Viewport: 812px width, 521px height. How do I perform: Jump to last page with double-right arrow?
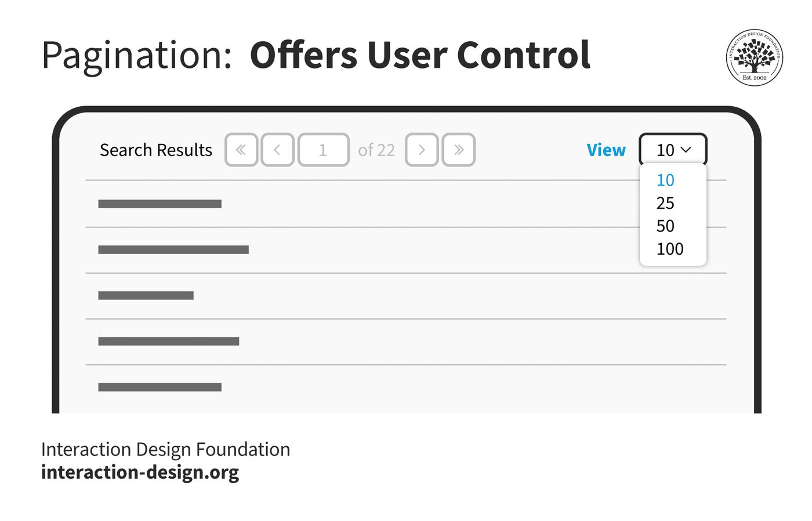pyautogui.click(x=459, y=150)
